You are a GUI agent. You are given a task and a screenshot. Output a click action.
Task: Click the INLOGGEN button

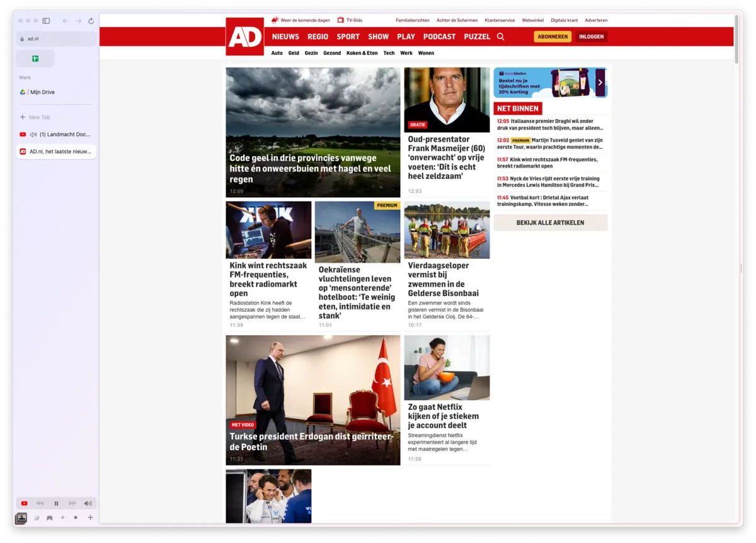tap(592, 37)
